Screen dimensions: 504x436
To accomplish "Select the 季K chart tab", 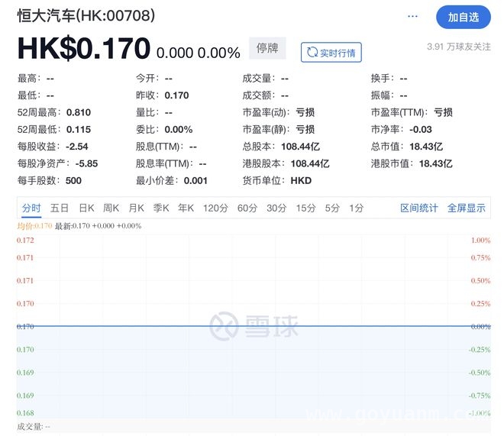I will pyautogui.click(x=161, y=208).
